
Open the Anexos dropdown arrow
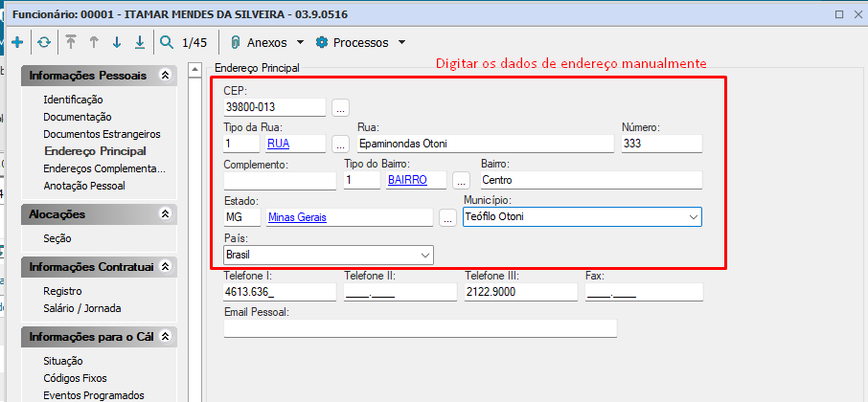pyautogui.click(x=300, y=42)
